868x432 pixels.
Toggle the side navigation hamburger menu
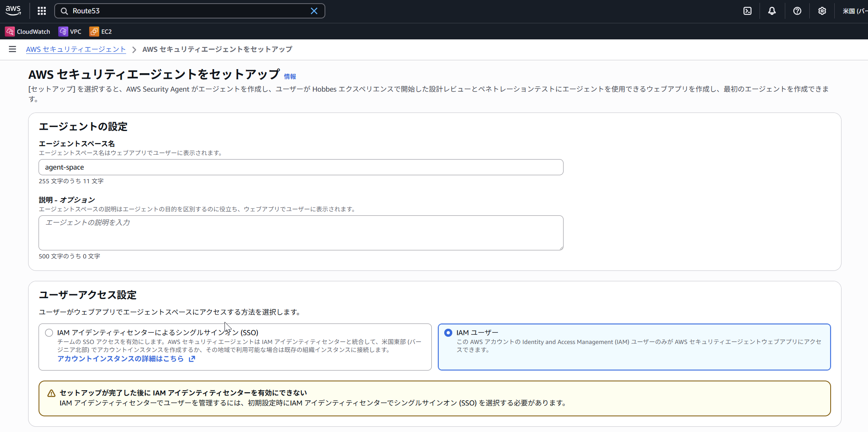coord(12,49)
